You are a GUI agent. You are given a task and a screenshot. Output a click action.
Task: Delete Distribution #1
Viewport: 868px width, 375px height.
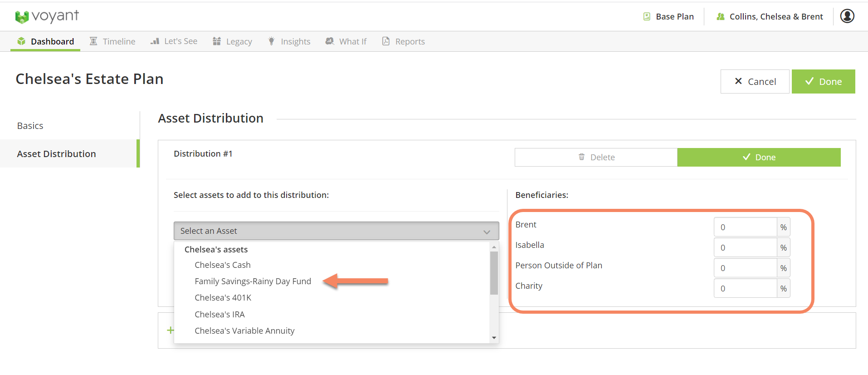(596, 158)
